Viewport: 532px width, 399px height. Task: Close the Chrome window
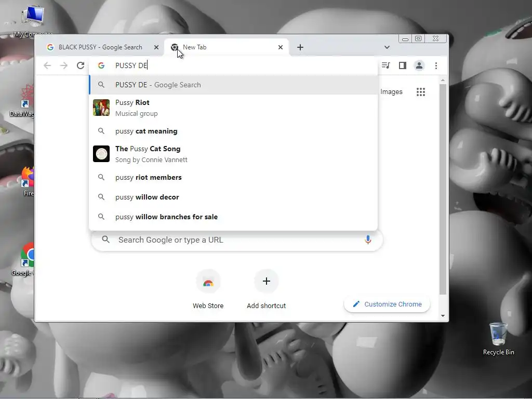436,38
